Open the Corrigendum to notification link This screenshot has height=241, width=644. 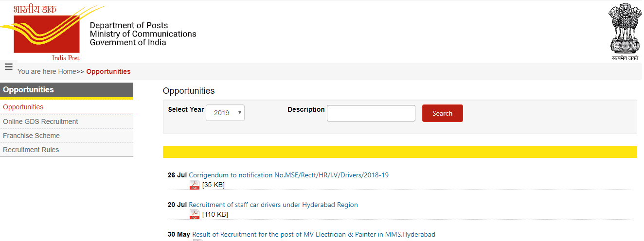point(288,175)
